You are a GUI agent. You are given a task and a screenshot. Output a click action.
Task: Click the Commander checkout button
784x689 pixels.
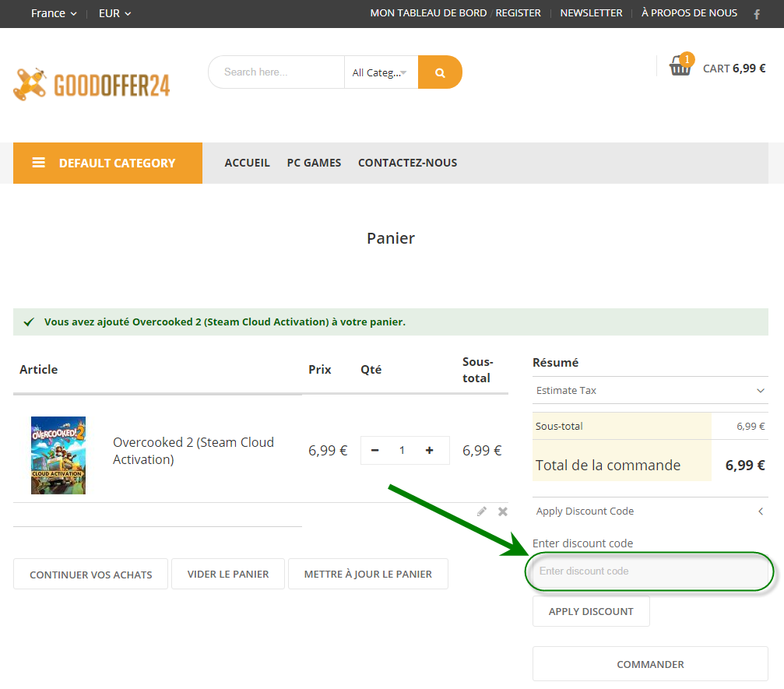(650, 664)
